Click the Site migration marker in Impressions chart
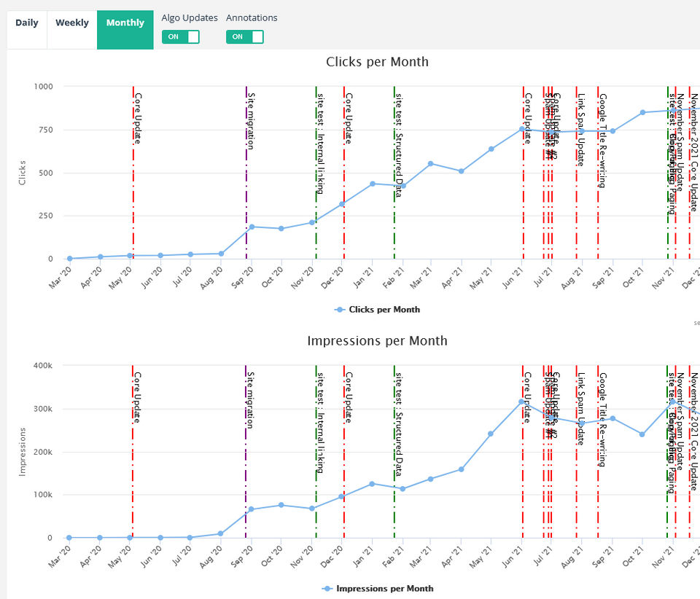Viewport: 700px width, 599px height. point(246,451)
